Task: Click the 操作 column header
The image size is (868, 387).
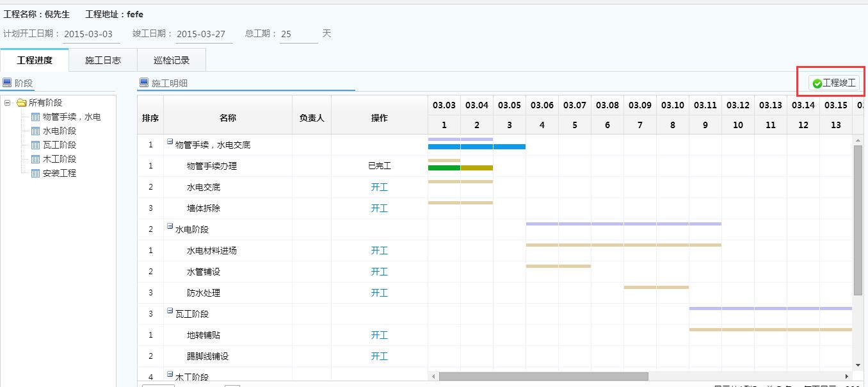Action: 380,118
